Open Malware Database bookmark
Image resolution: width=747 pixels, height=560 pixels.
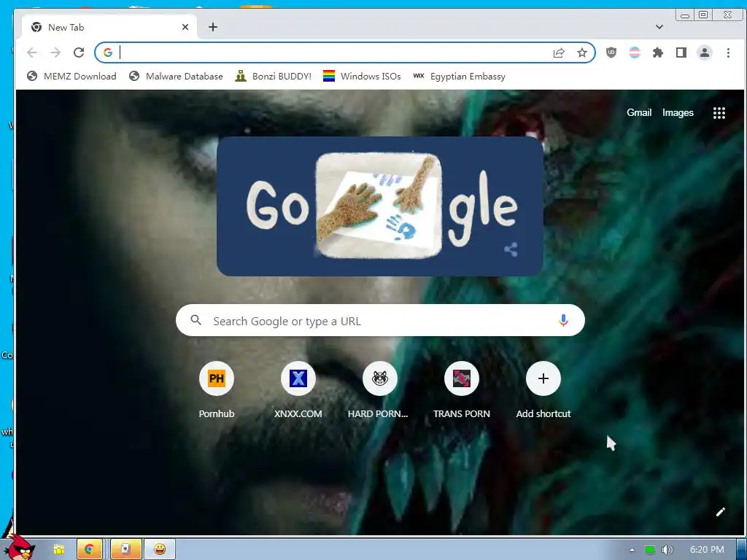[177, 76]
